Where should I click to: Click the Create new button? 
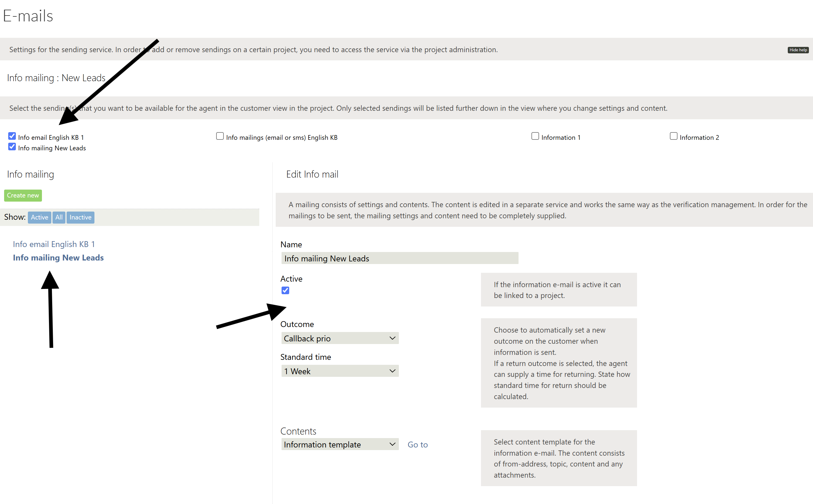click(23, 195)
